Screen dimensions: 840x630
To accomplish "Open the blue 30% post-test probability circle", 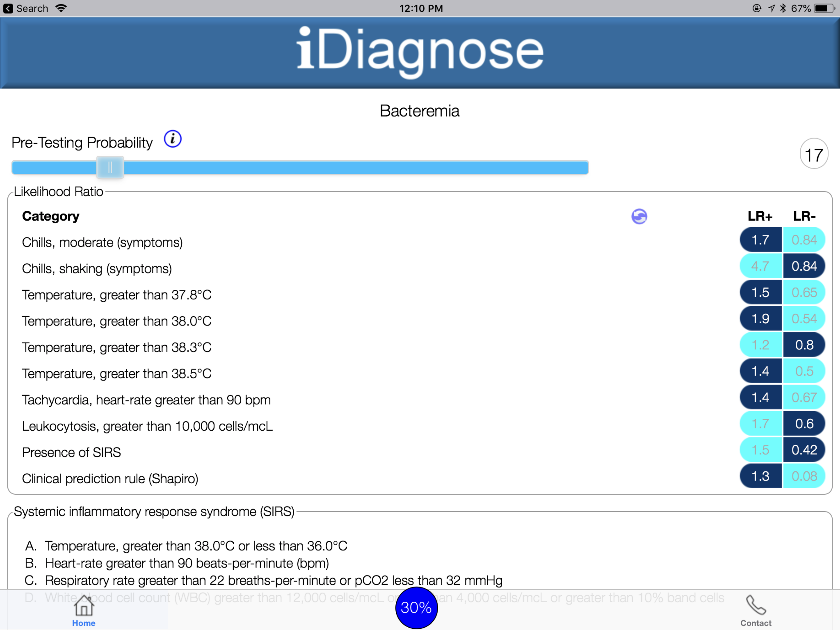I will coord(416,608).
